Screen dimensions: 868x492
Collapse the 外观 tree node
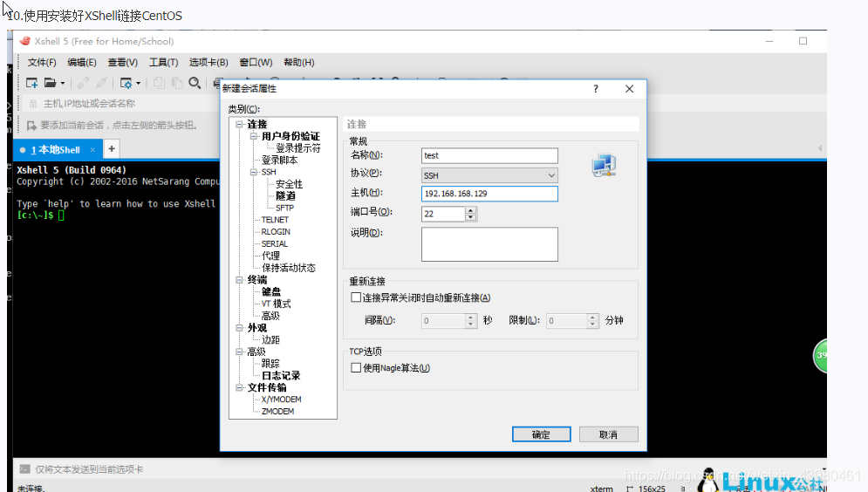click(x=239, y=328)
